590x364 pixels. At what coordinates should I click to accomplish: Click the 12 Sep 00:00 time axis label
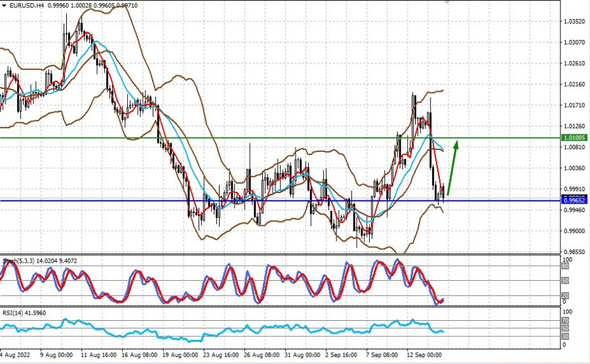[x=423, y=355]
